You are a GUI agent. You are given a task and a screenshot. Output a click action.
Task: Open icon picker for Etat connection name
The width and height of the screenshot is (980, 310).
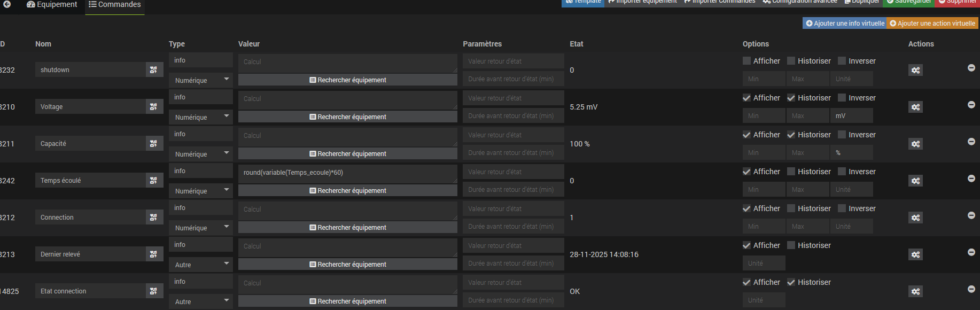pyautogui.click(x=154, y=291)
